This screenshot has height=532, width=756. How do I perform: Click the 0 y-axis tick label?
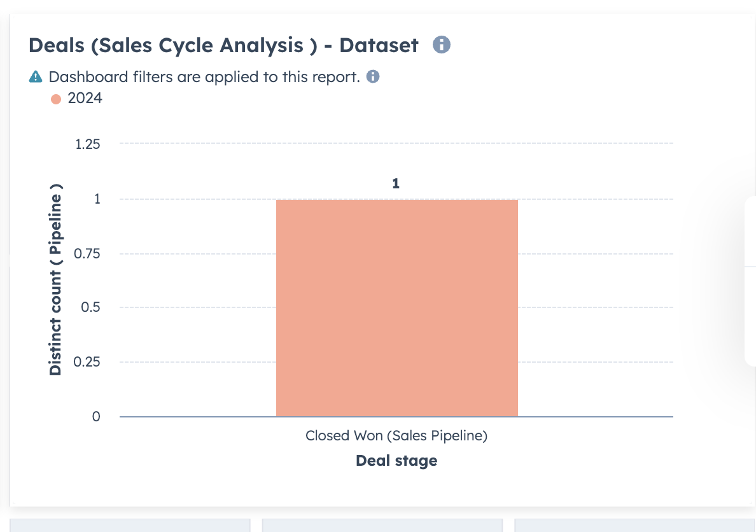(96, 417)
